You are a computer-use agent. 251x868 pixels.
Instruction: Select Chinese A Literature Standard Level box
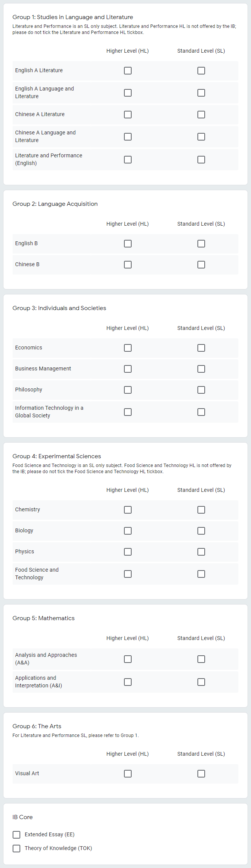point(201,115)
